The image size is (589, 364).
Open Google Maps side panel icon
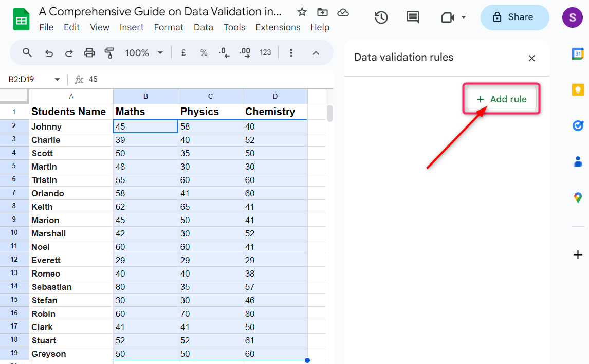pyautogui.click(x=578, y=197)
